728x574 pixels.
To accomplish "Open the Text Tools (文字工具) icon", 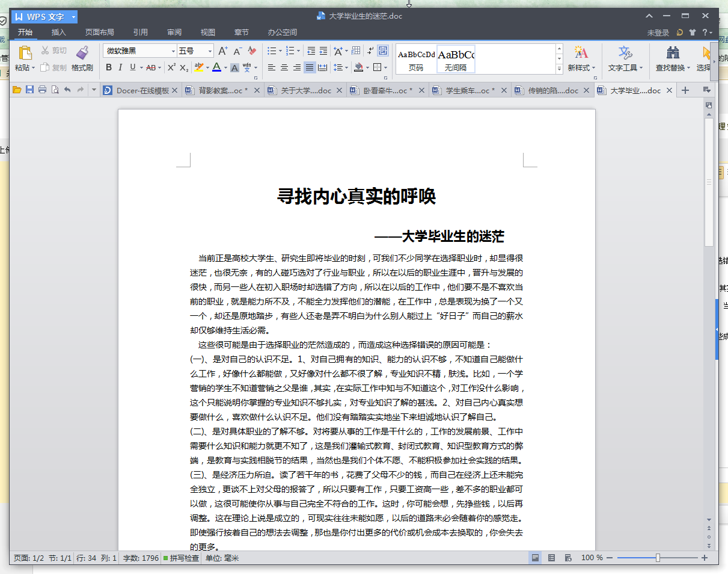I will pos(625,53).
